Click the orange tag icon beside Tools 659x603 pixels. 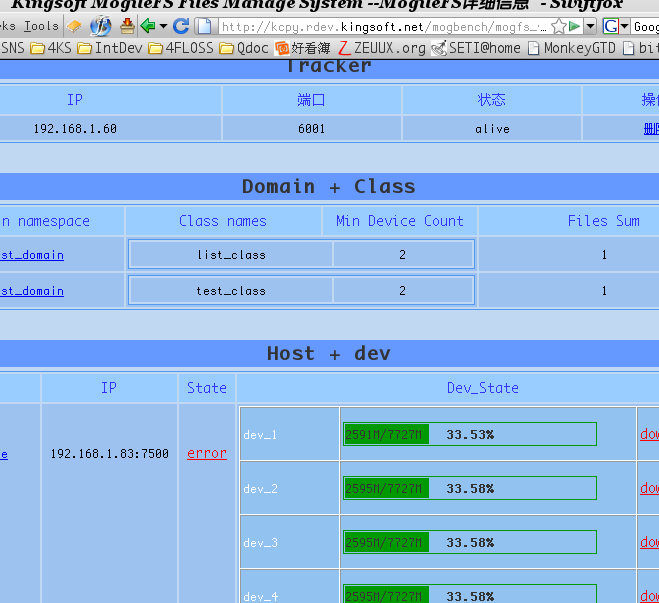pos(74,26)
